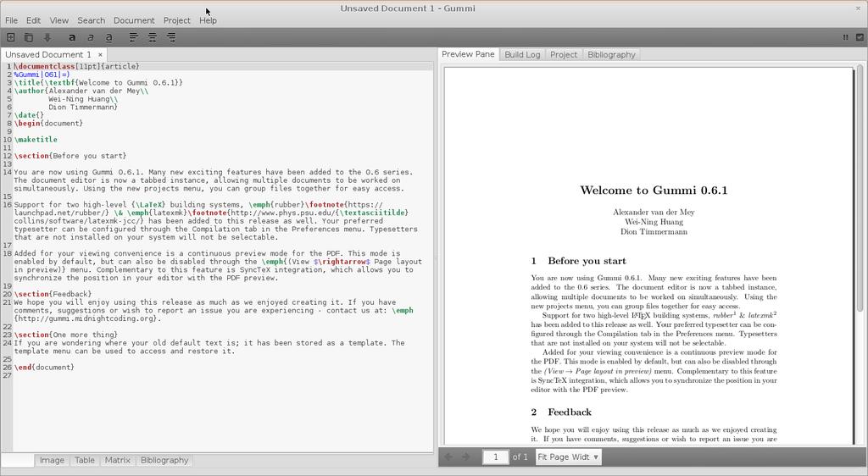Click the 'Wei-Ning Huang\\' editor line
Viewport: 868px width, 476px height.
[x=83, y=99]
